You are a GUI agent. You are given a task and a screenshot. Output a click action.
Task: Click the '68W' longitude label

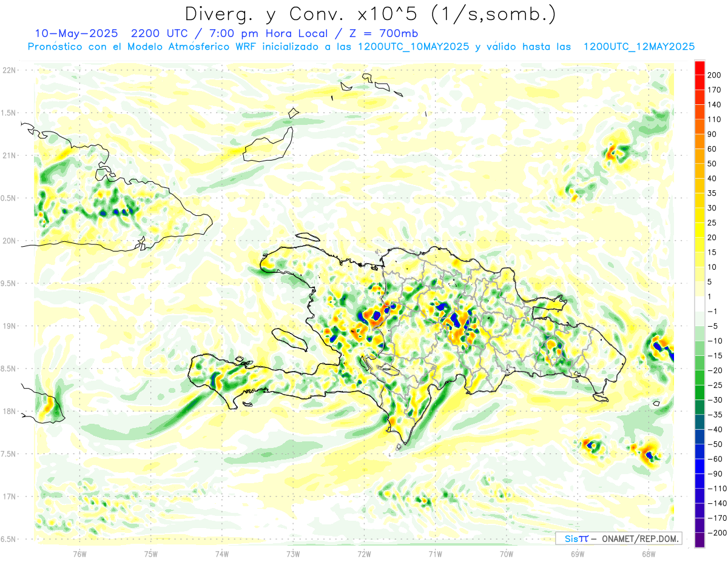click(649, 553)
